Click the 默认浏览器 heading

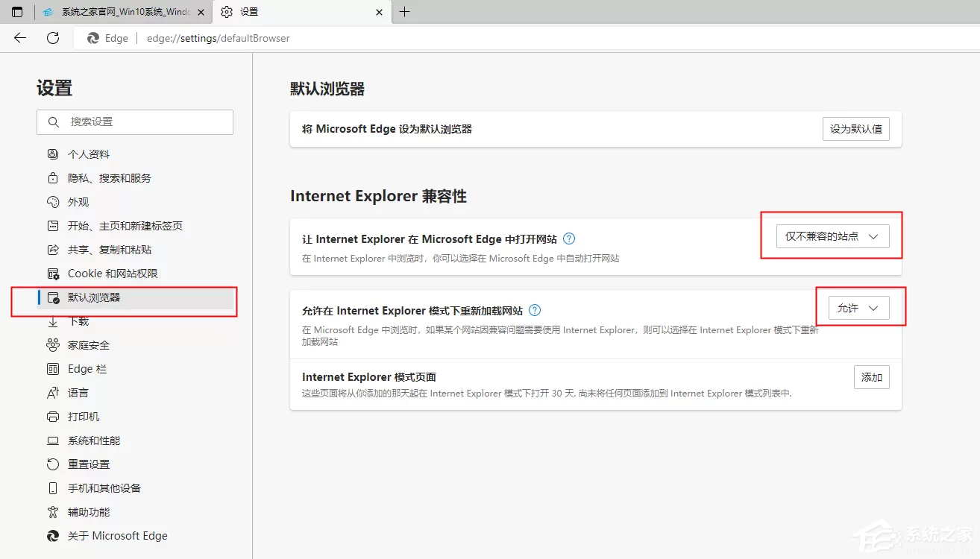click(327, 89)
